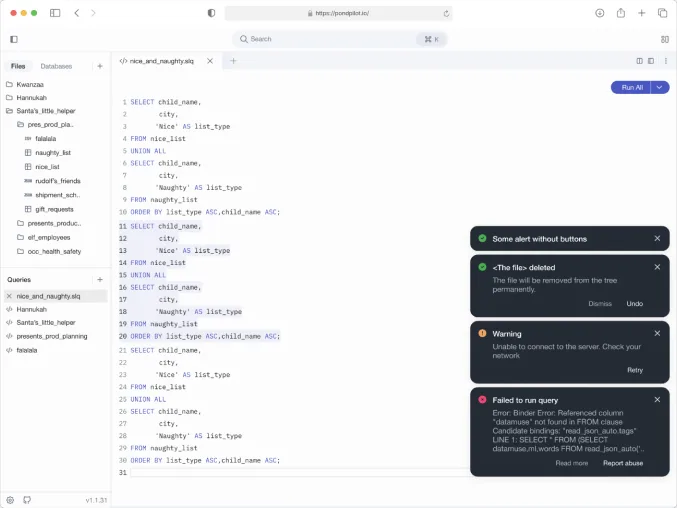Click Retry on the Warning toast
677x508 pixels.
pos(635,370)
